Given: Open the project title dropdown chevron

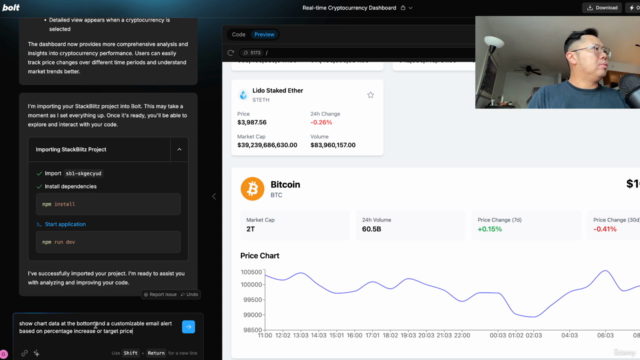Looking at the screenshot, I should [x=411, y=8].
